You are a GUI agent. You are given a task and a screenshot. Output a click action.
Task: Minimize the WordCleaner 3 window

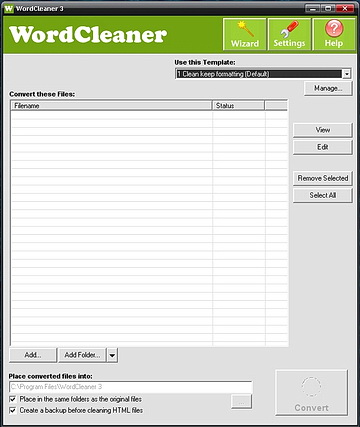(x=313, y=8)
